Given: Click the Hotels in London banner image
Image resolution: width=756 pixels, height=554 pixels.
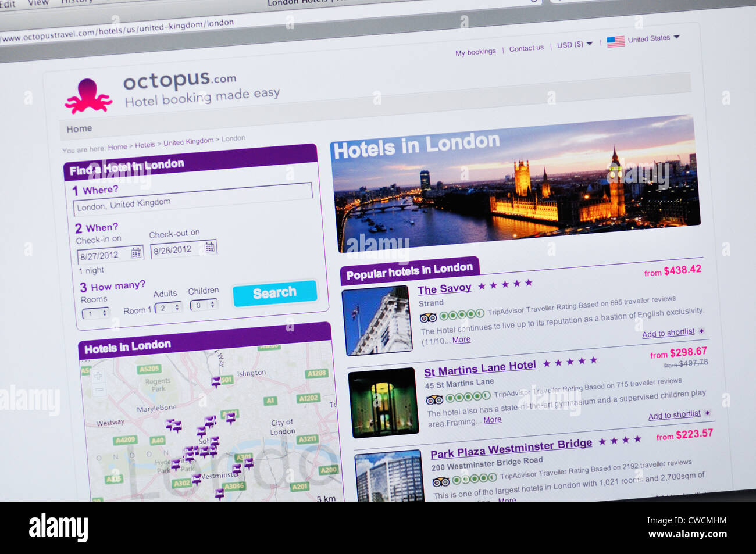Looking at the screenshot, I should point(515,184).
